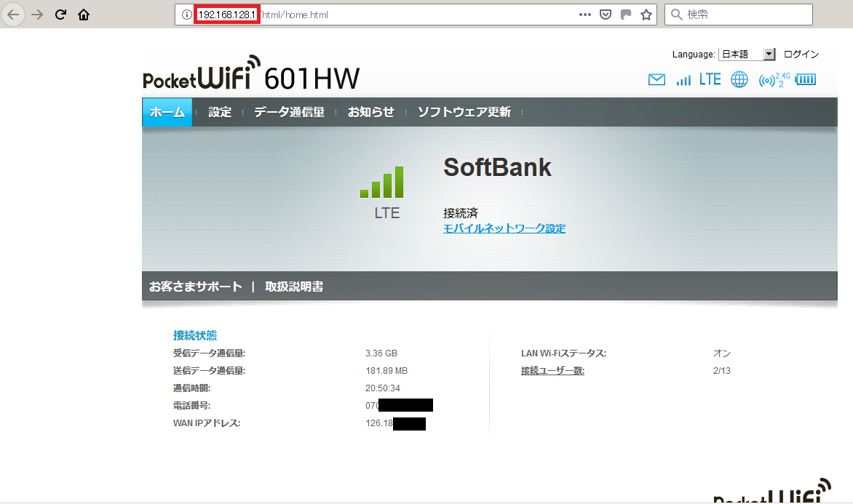
Task: Open SMS messages envelope icon
Action: pyautogui.click(x=656, y=80)
